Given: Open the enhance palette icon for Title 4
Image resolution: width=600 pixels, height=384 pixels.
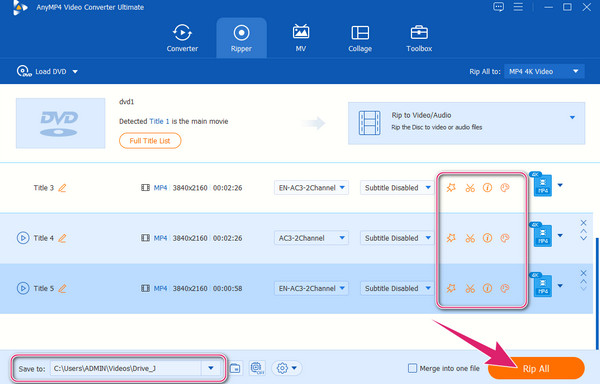Looking at the screenshot, I should coord(505,238).
